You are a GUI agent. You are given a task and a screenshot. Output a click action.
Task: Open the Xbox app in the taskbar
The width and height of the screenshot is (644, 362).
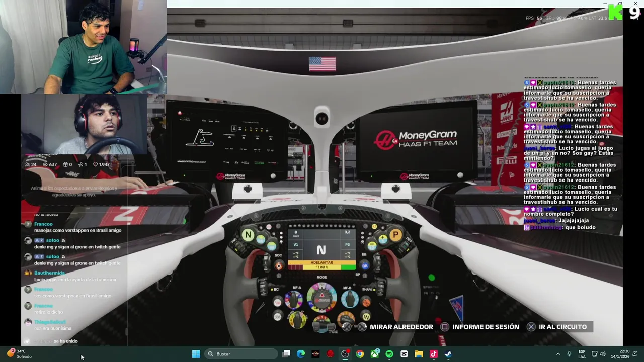pos(375,354)
